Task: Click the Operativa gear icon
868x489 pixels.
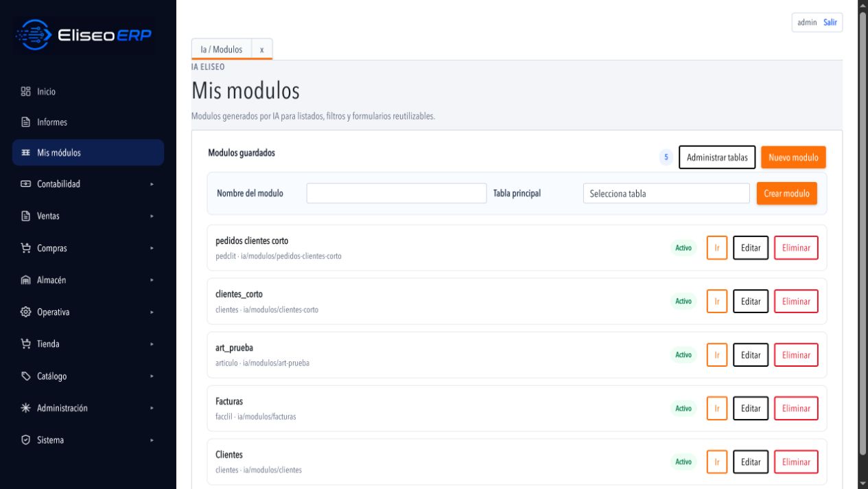Action: click(26, 312)
